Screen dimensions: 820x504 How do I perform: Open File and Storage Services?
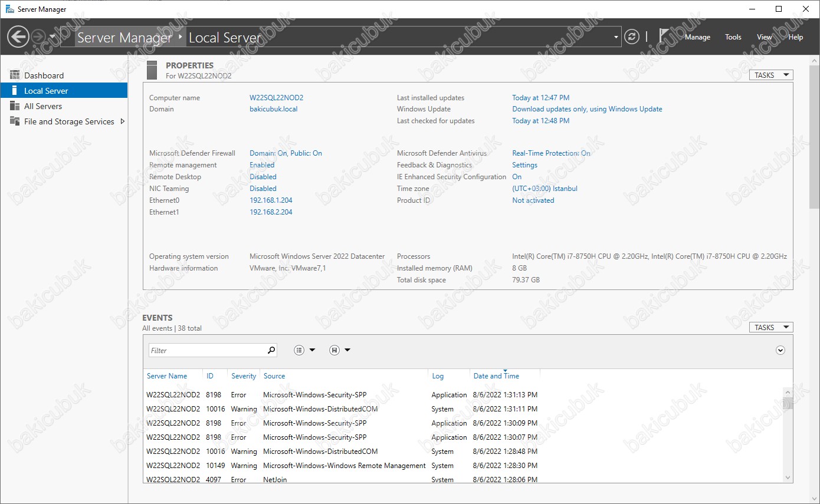click(69, 121)
